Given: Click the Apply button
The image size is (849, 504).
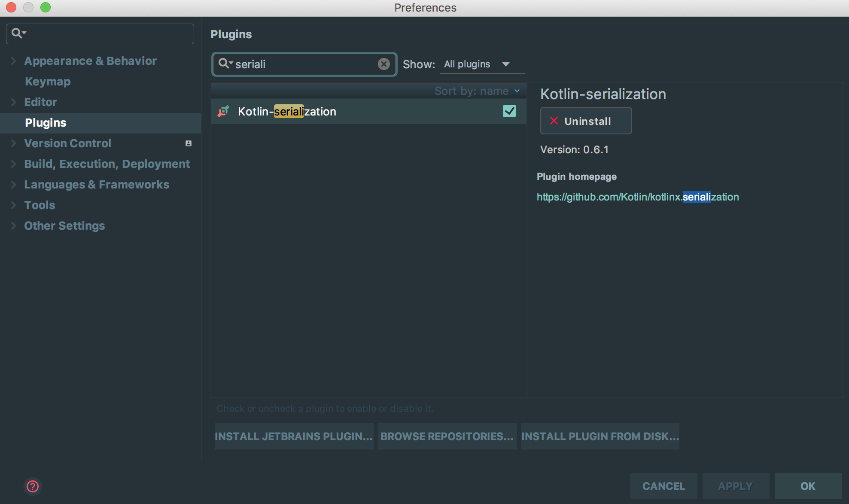Looking at the screenshot, I should [736, 486].
